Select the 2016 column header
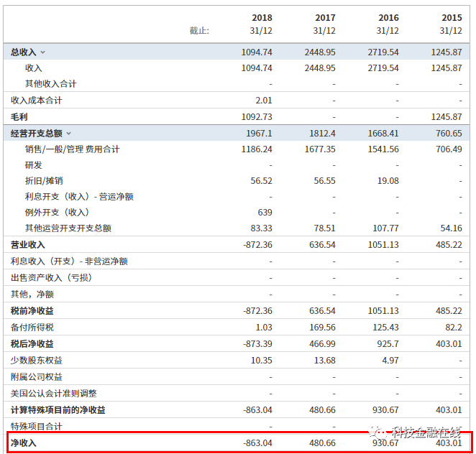The width and height of the screenshot is (476, 454). (388, 17)
